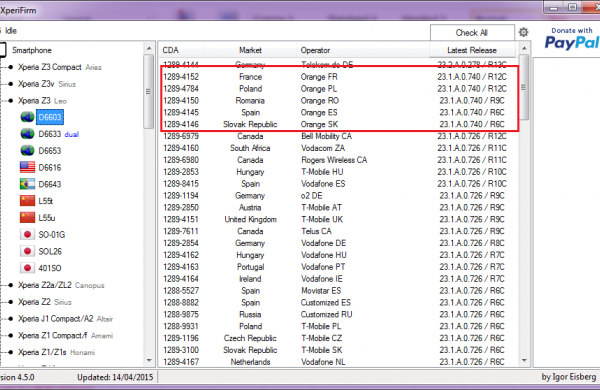Select the D6643 model
This screenshot has width=600, height=390.
coord(50,184)
